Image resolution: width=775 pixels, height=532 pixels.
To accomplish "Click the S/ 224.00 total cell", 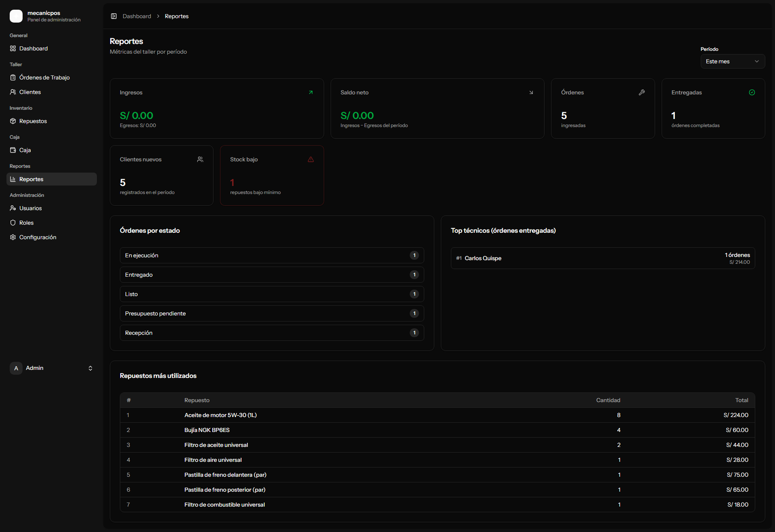I will tap(736, 415).
